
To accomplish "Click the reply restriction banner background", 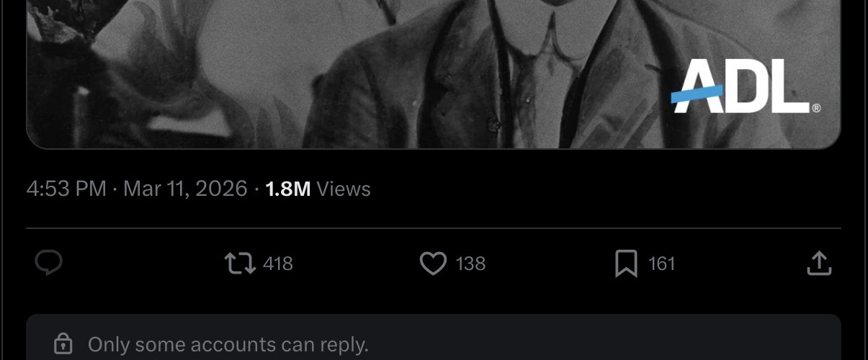I will pyautogui.click(x=434, y=338).
